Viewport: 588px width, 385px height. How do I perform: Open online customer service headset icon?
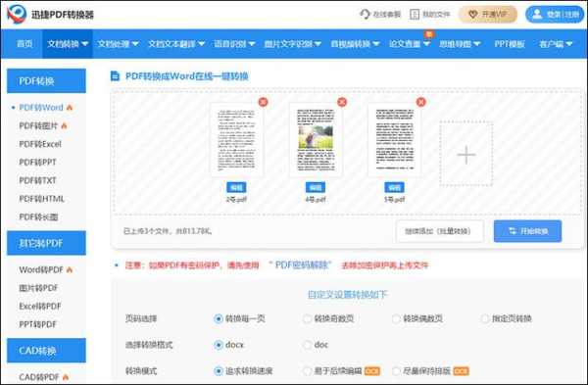[x=365, y=15]
